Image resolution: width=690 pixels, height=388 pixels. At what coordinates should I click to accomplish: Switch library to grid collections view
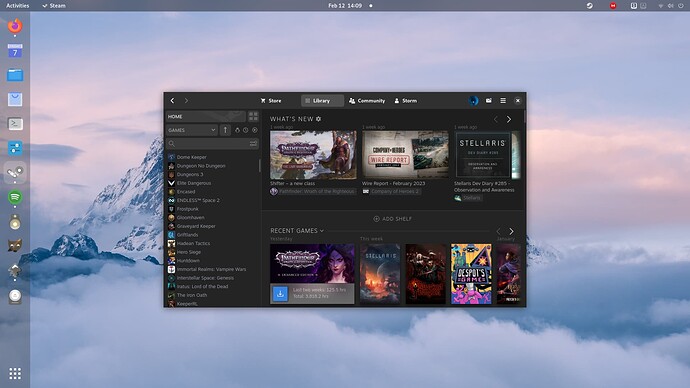[x=253, y=117]
